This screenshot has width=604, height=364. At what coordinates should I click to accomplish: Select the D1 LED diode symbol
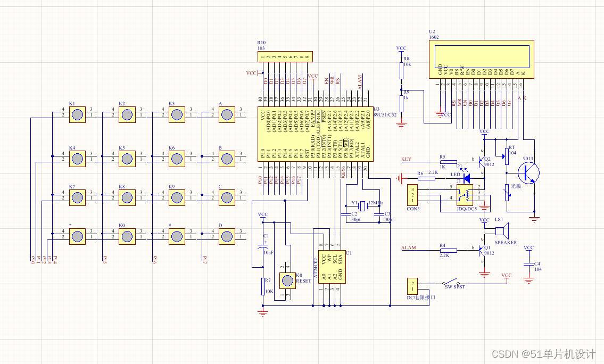(467, 178)
